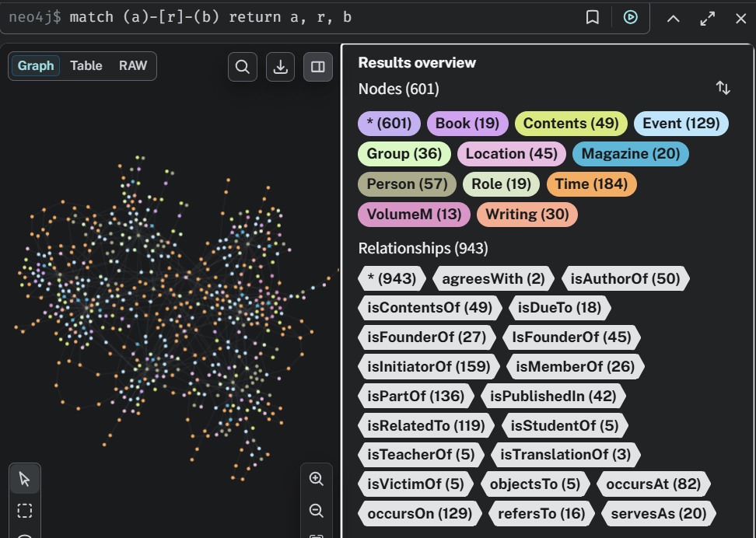756x538 pixels.
Task: Activate the box selection tool
Action: (25, 511)
